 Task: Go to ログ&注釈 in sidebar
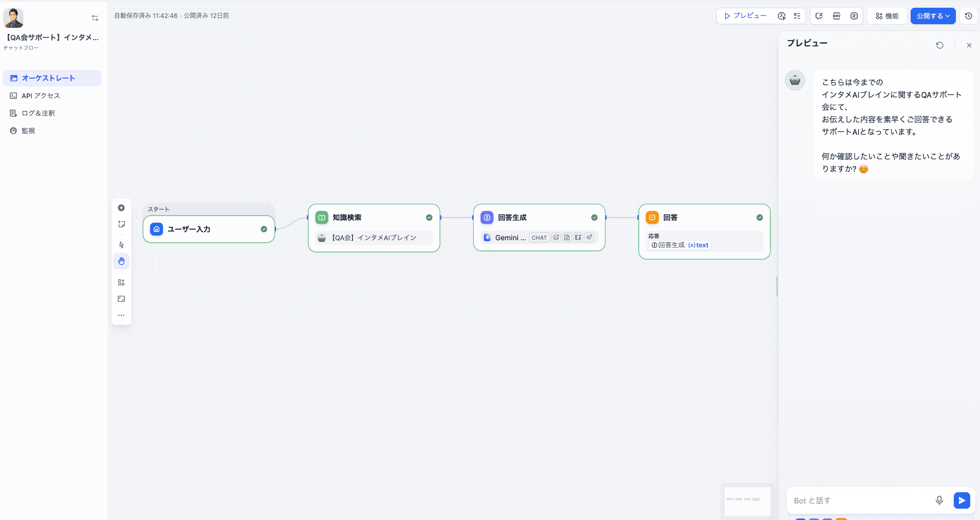(38, 113)
